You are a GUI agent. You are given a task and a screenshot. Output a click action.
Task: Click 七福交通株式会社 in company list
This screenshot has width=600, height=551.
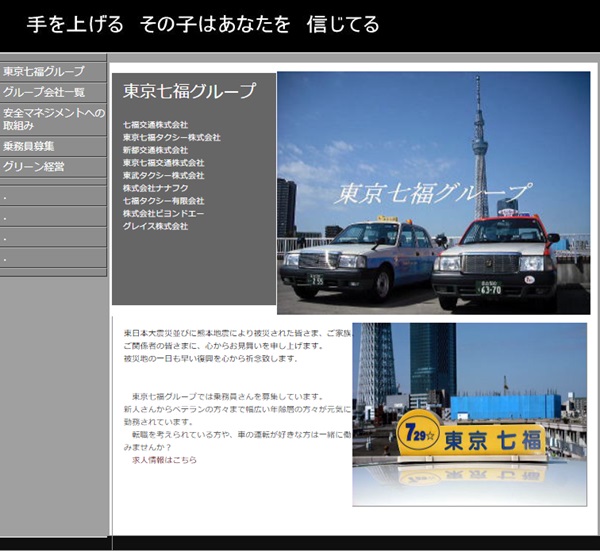155,125
